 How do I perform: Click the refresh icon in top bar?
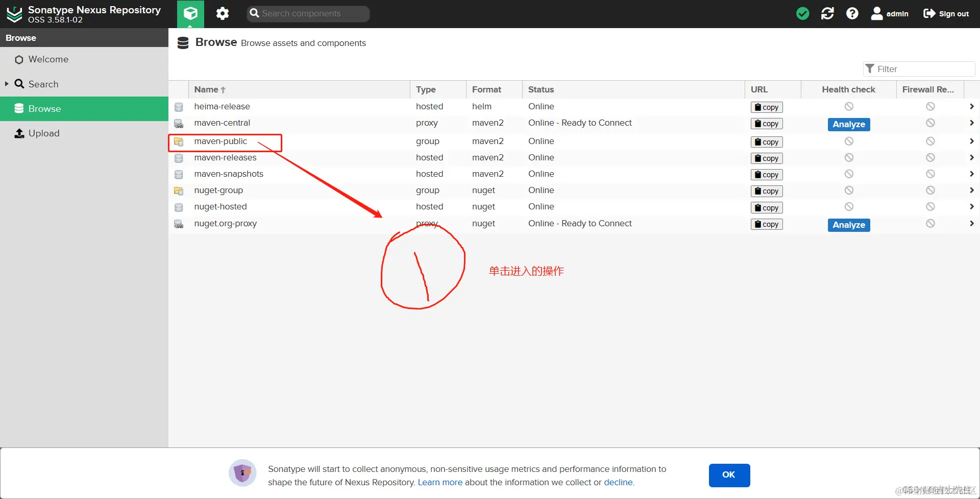(827, 14)
